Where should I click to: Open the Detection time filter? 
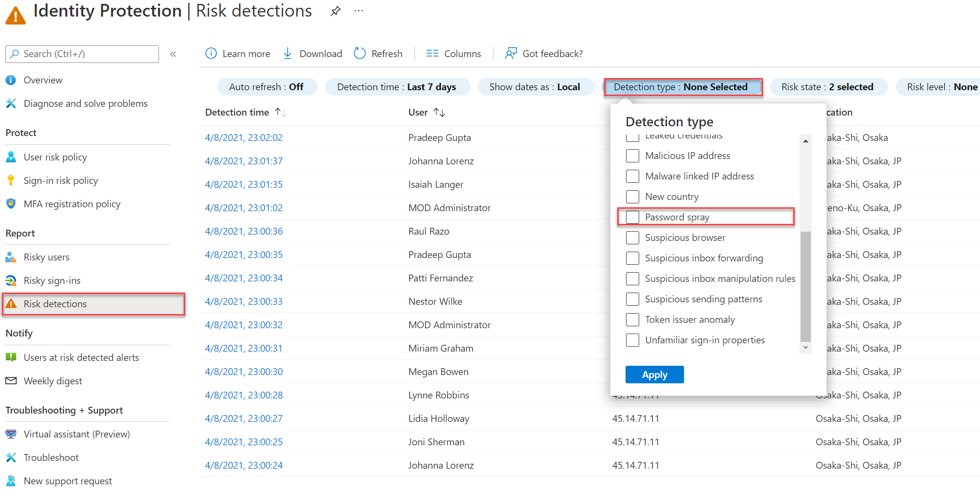(397, 87)
